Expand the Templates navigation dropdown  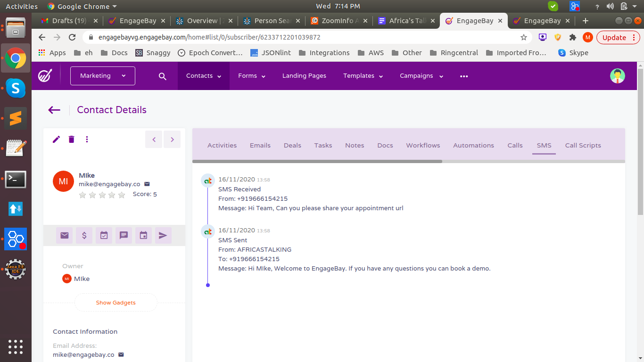point(363,76)
